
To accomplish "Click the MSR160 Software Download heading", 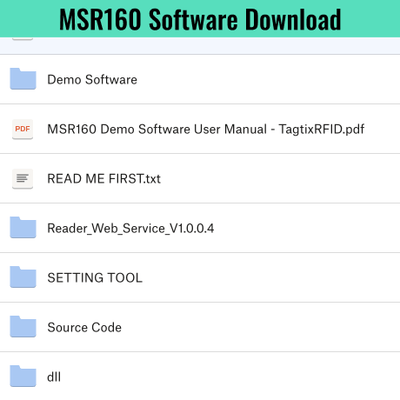I will [x=200, y=19].
